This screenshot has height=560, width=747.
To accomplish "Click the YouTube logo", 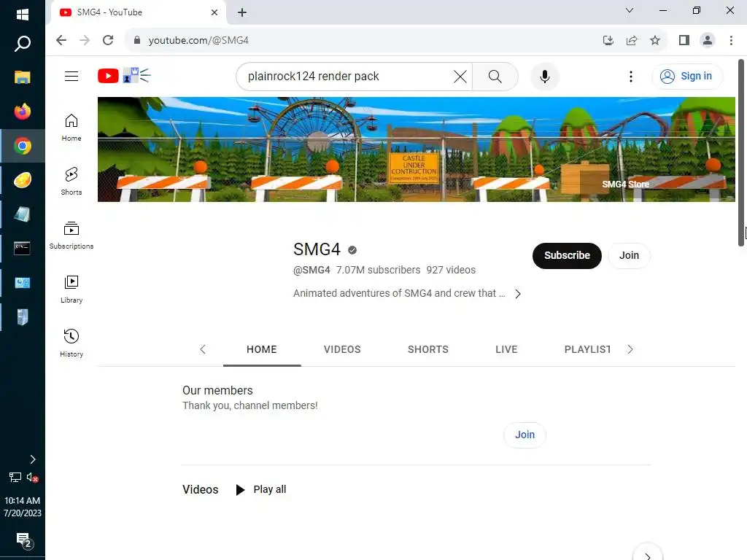I will (108, 76).
